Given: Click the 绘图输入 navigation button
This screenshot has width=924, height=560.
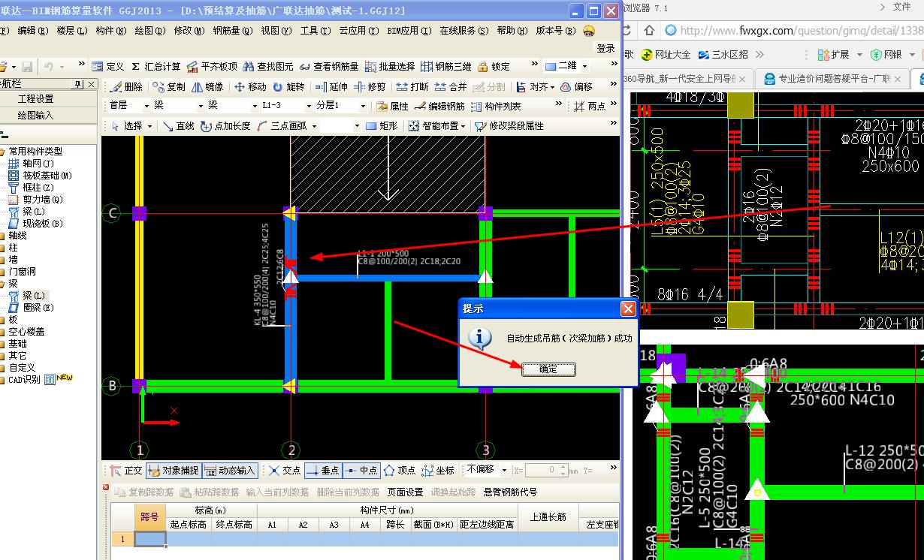Looking at the screenshot, I should [36, 115].
